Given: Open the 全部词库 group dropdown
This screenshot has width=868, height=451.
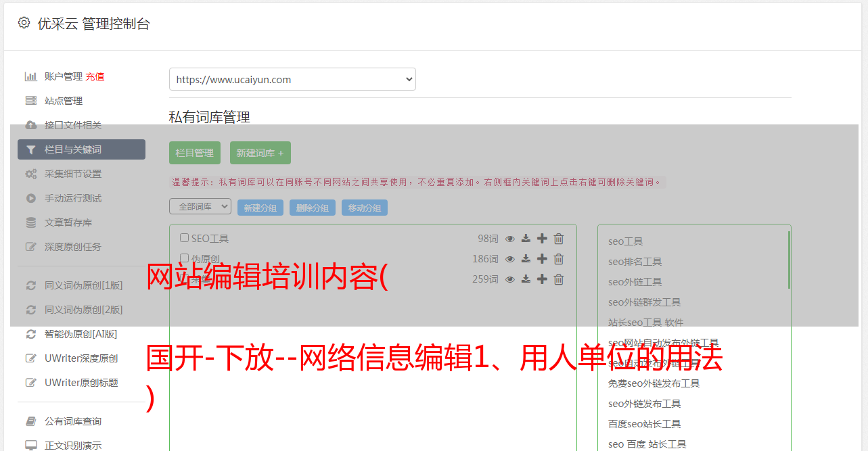Looking at the screenshot, I should pos(200,206).
